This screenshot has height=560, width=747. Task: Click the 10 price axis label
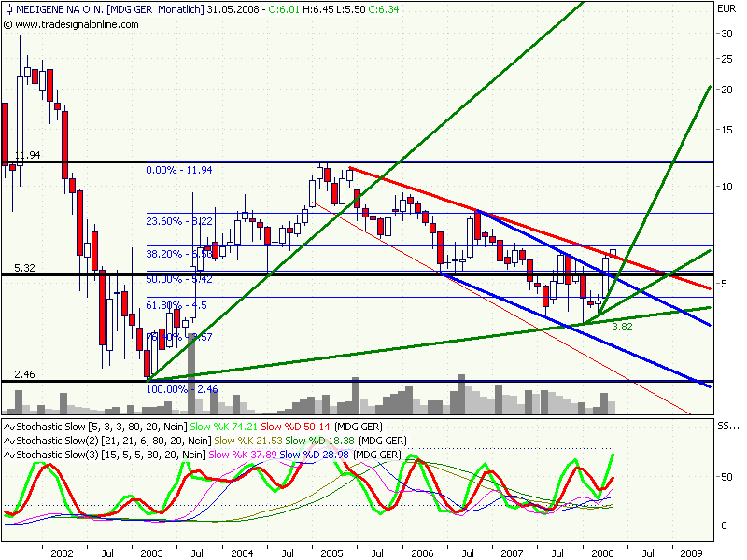click(726, 187)
